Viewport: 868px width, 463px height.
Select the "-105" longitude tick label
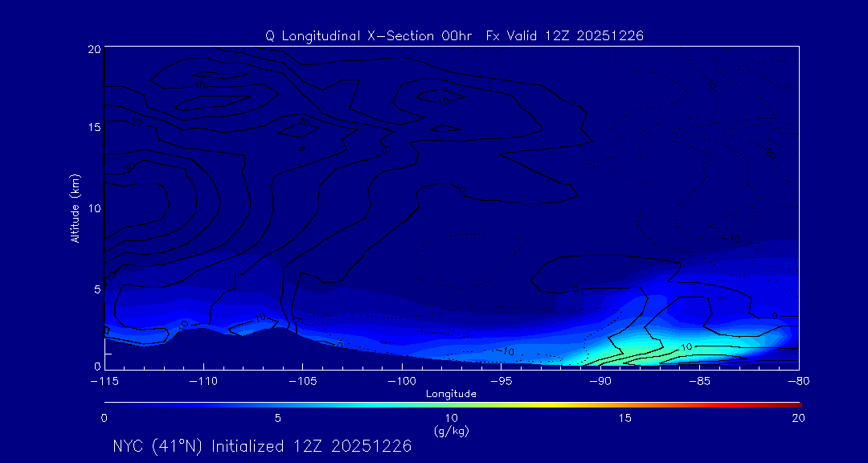click(x=302, y=382)
